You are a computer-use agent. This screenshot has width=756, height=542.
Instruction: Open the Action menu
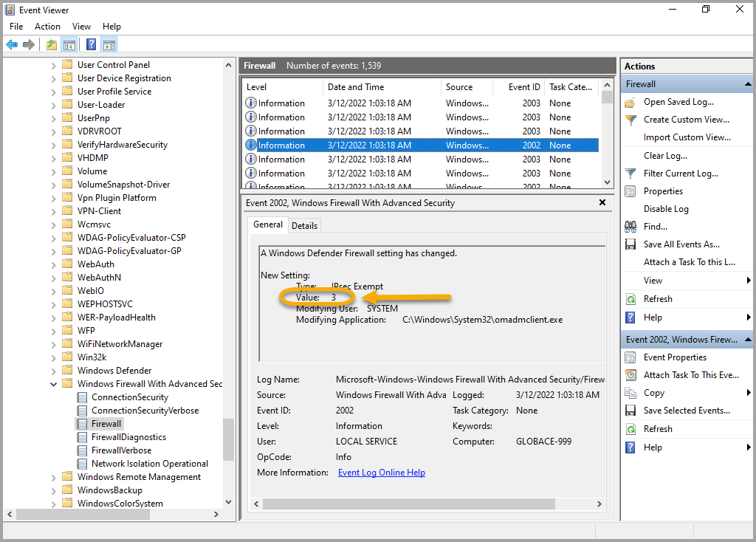[x=47, y=27]
